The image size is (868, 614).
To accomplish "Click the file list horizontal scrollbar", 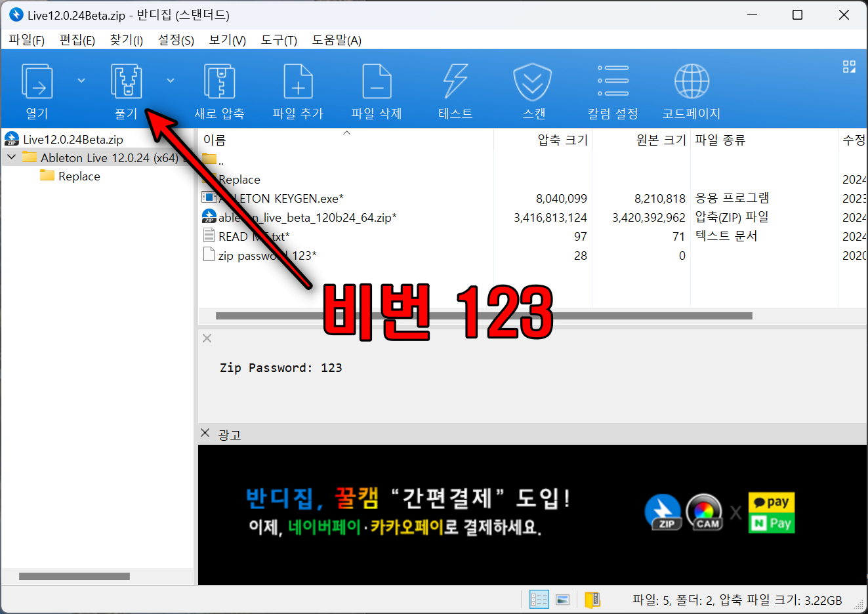I will pyautogui.click(x=484, y=316).
